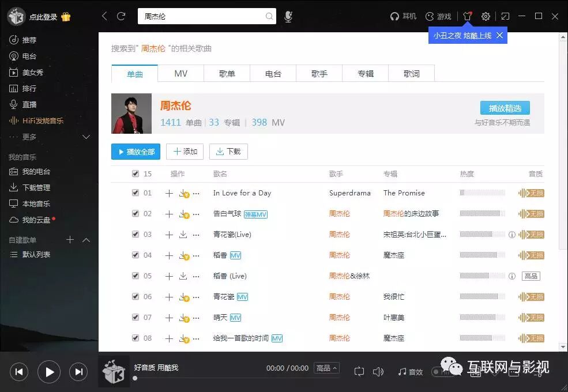The width and height of the screenshot is (568, 392).
Task: Open the 周杰伦 artist photo thumbnail
Action: [131, 114]
